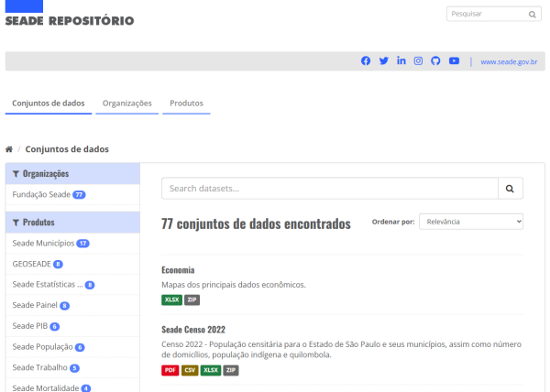Filter by Seade Painel product
Image resolution: width=550 pixels, height=392 pixels.
coord(72,306)
